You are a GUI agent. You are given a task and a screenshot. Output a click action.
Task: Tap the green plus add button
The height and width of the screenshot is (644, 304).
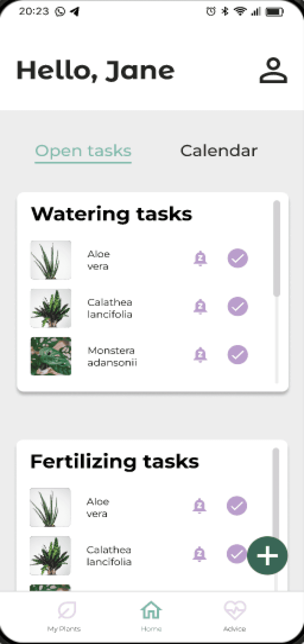tap(267, 555)
